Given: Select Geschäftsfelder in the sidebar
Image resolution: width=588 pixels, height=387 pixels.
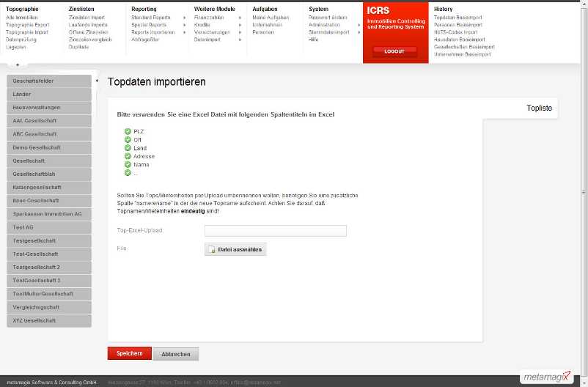Looking at the screenshot, I should pos(49,81).
